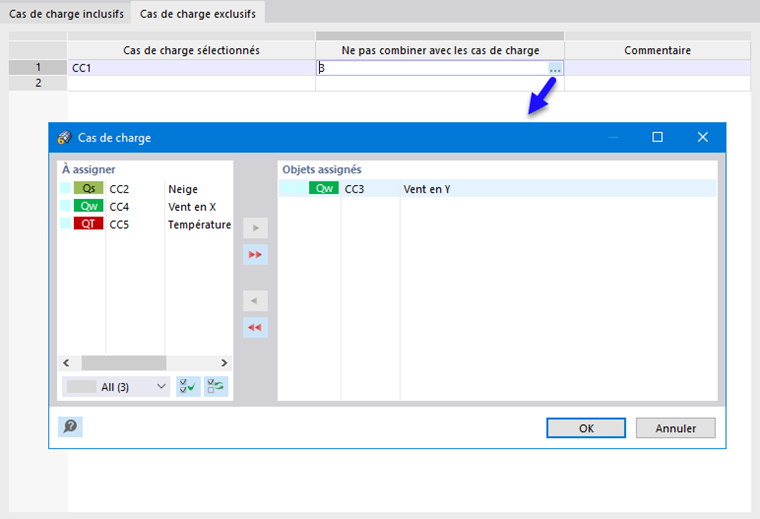Click the invert selection icon
The height and width of the screenshot is (519, 760).
216,387
